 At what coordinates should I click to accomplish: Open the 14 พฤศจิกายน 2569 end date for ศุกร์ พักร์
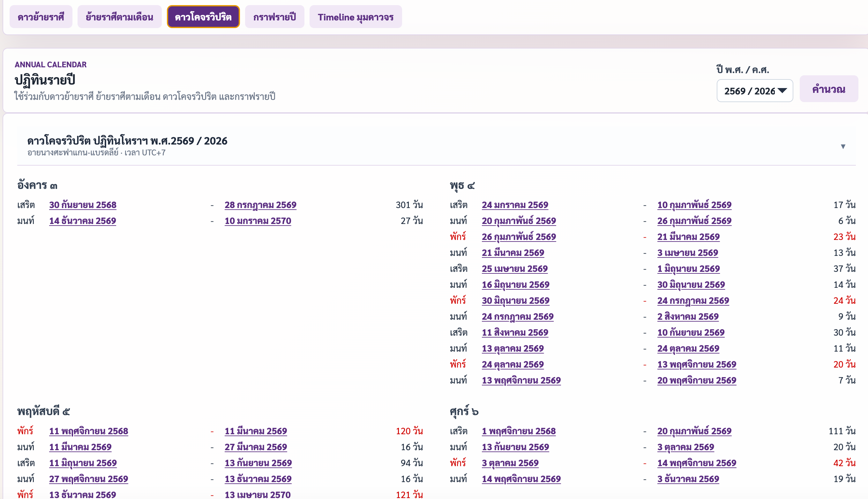click(x=697, y=463)
